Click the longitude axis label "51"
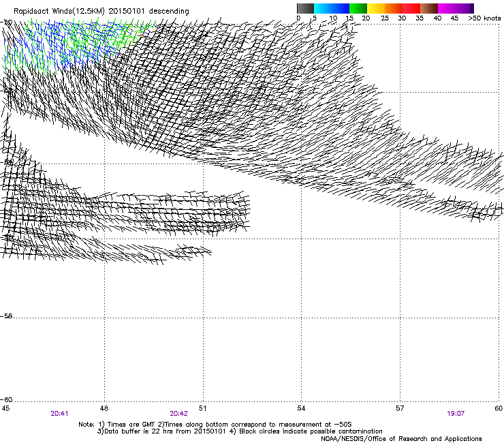The width and height of the screenshot is (504, 443). (x=202, y=408)
